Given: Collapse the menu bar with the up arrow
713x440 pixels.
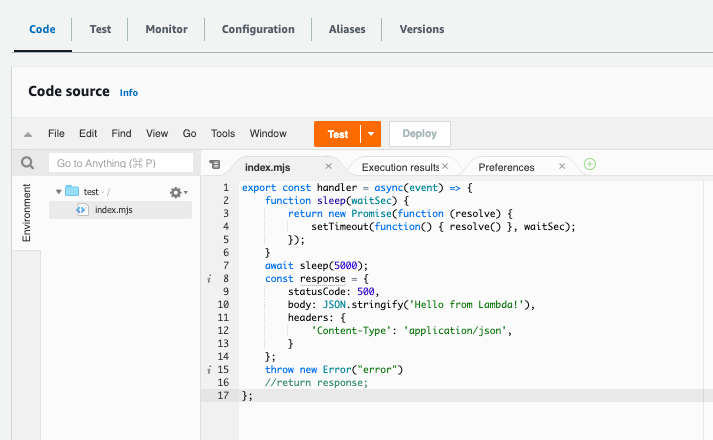Looking at the screenshot, I should click(x=28, y=134).
